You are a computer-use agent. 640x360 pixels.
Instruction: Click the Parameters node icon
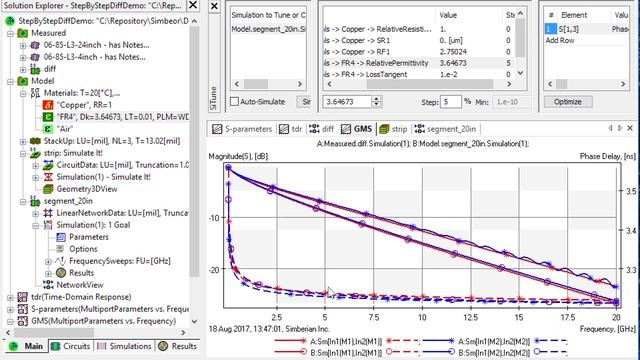(x=61, y=237)
